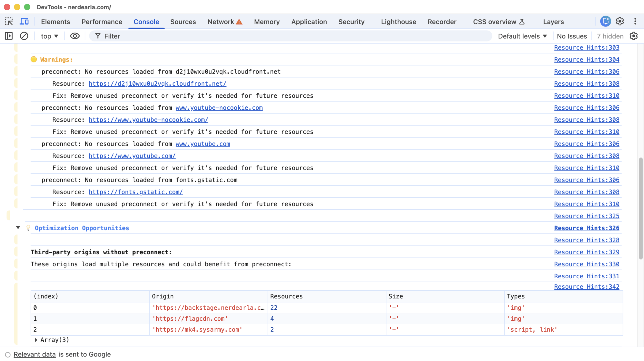This screenshot has height=361, width=644.
Task: Click the blue AI assistance icon
Action: click(605, 21)
